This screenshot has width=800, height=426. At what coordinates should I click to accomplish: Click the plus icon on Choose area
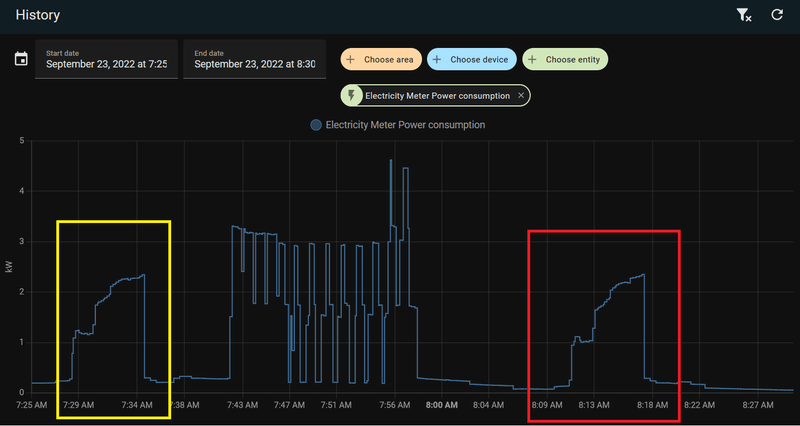click(x=351, y=59)
